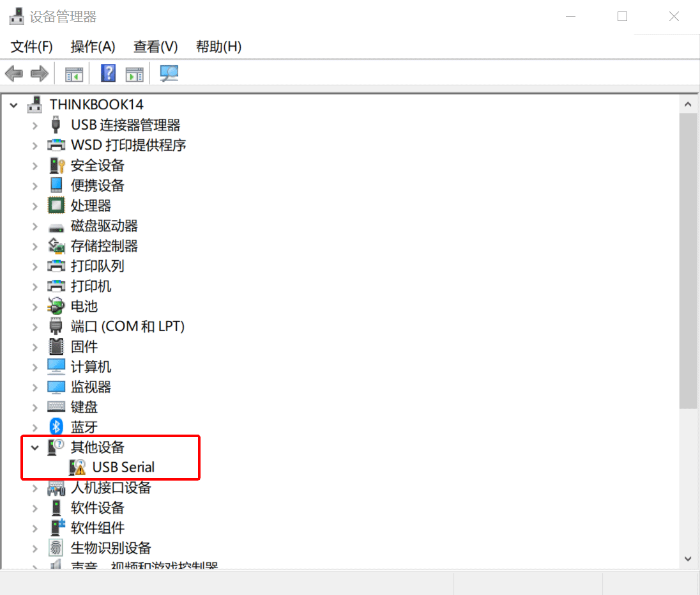Click the Back navigation arrow
This screenshot has width=700, height=595.
(13, 73)
